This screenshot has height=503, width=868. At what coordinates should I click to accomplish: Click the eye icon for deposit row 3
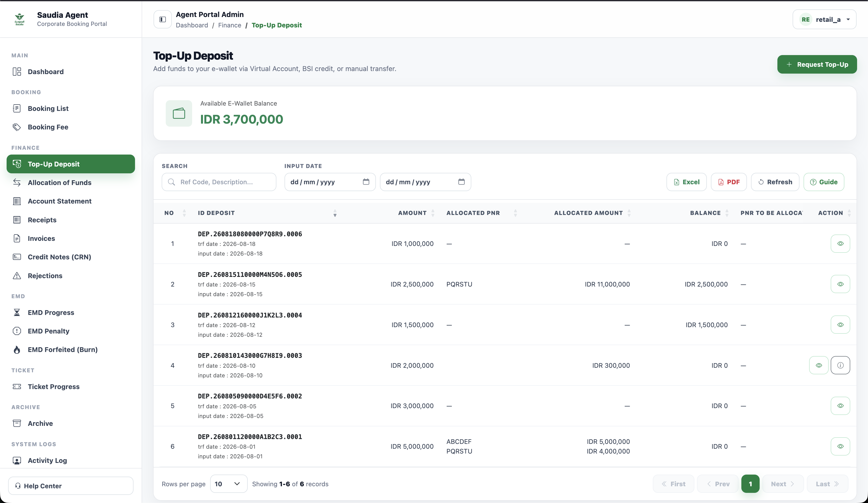pyautogui.click(x=840, y=325)
